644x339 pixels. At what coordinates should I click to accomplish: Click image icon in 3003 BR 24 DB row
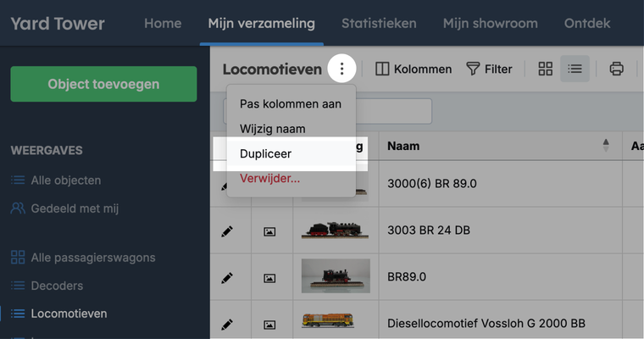tap(269, 231)
